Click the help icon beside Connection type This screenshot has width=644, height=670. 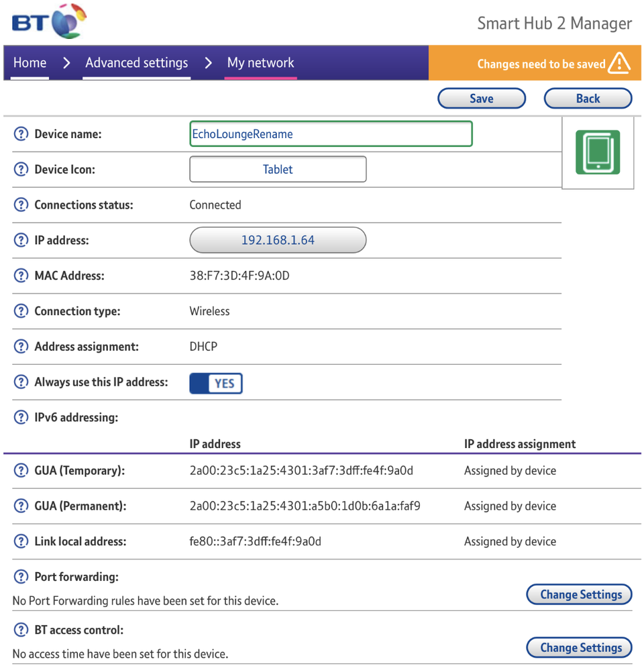21,311
